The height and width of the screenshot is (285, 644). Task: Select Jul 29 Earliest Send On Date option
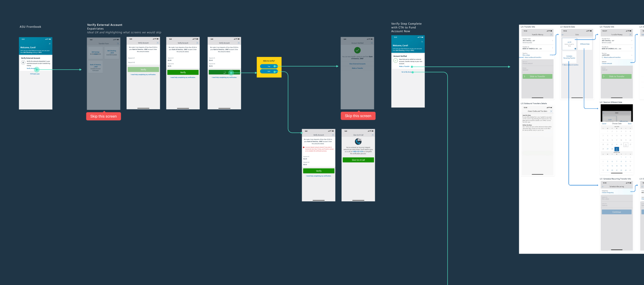click(569, 44)
